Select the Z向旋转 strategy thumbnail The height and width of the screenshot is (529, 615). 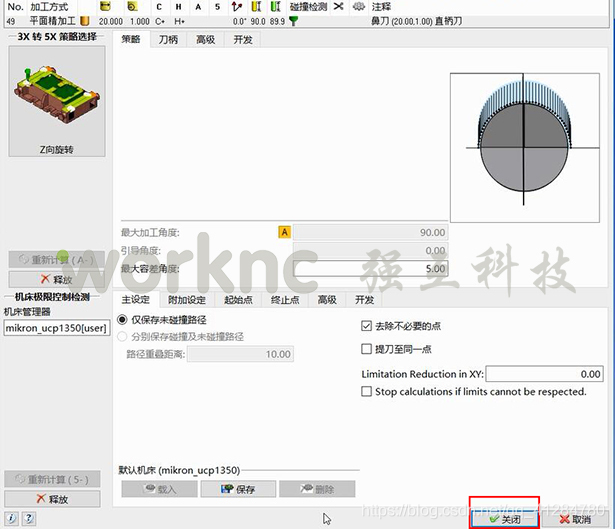point(57,101)
